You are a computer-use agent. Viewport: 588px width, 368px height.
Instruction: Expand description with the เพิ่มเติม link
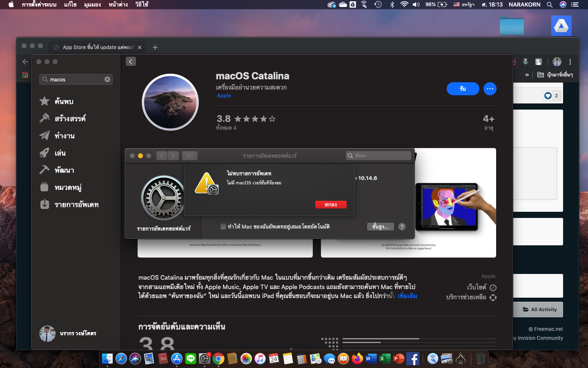(408, 296)
